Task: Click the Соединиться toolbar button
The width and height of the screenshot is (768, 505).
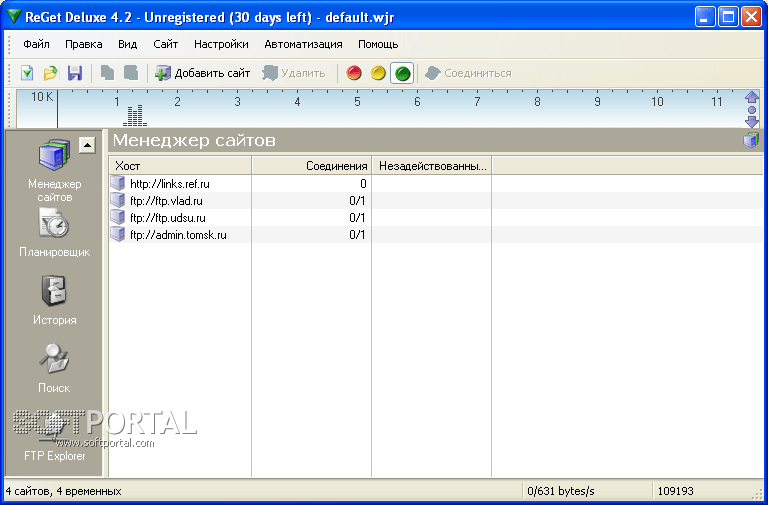Action: tap(468, 73)
